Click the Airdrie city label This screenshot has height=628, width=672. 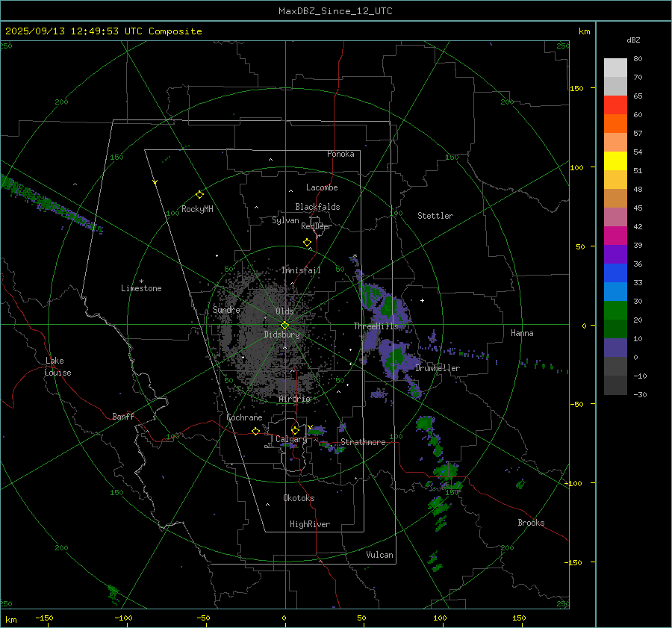(294, 399)
